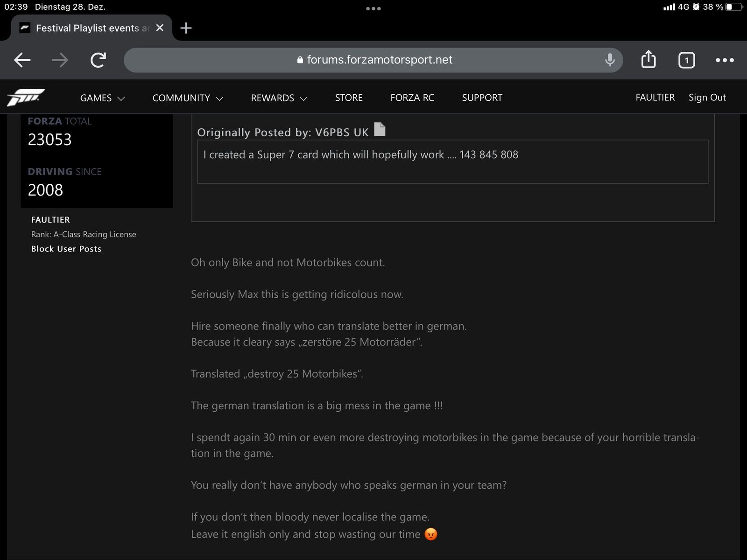This screenshot has height=560, width=747.
Task: Tap the cellular signal bars indicator
Action: click(x=669, y=7)
